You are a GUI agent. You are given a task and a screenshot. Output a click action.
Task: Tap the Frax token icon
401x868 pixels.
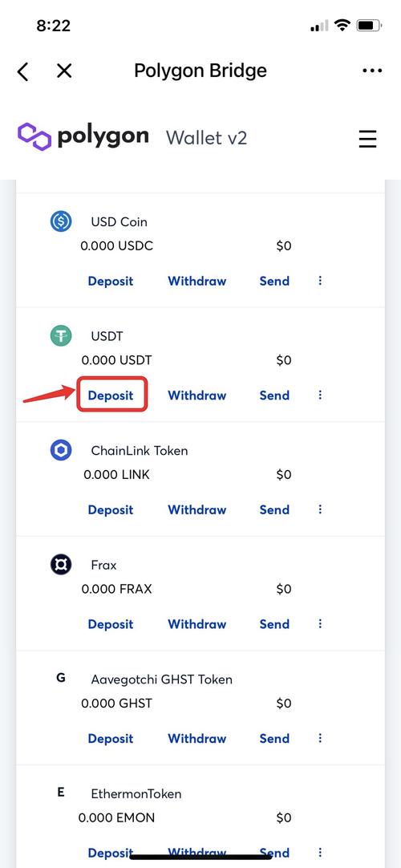point(61,566)
